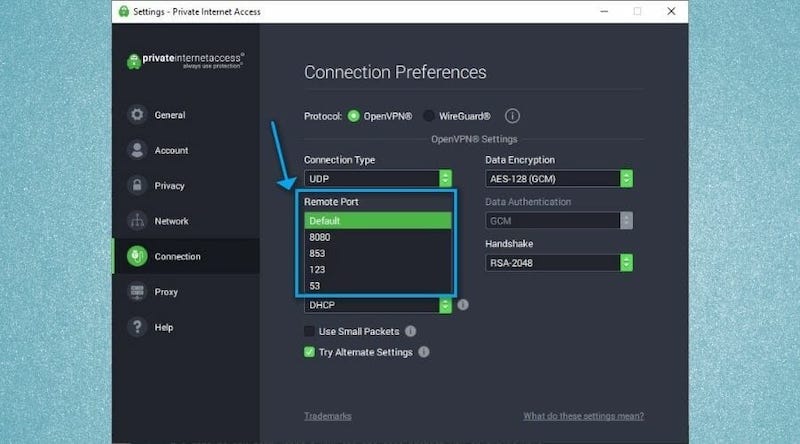Select the WireGuard protocol radio button
The width and height of the screenshot is (800, 444).
click(x=429, y=116)
